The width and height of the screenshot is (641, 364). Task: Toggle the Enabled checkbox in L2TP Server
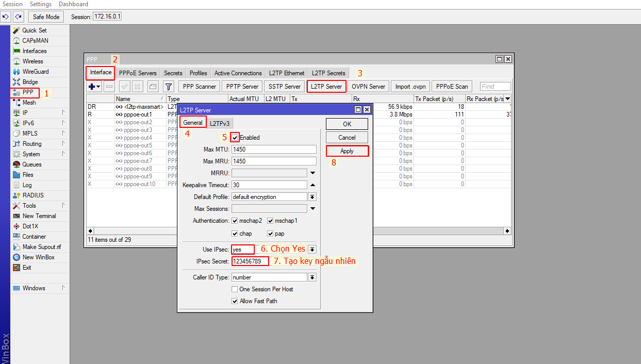click(x=235, y=138)
